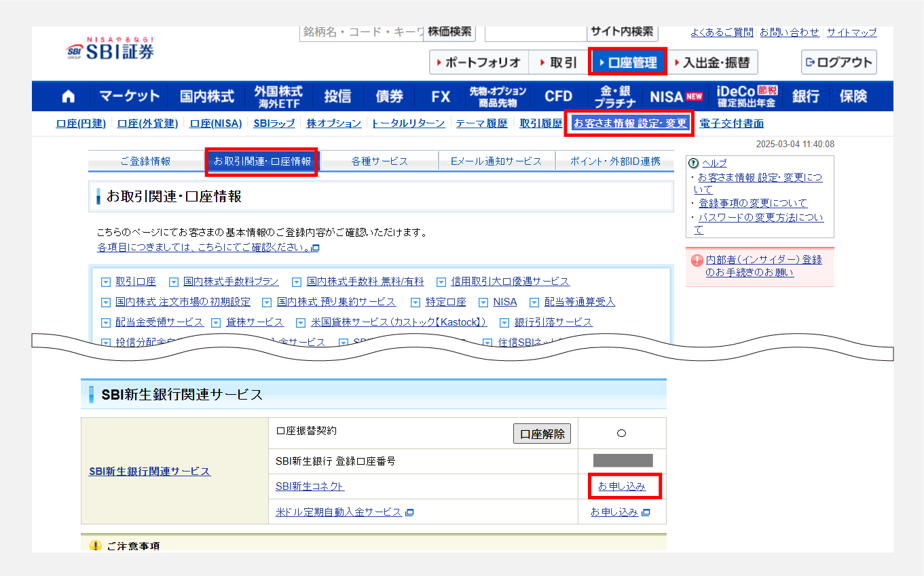Click the red warning icon for インサイダー登録
This screenshot has width=924, height=576.
click(697, 261)
